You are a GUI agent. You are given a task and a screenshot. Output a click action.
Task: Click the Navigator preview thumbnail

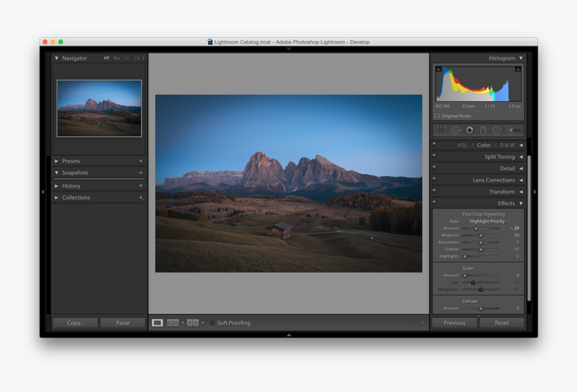click(99, 109)
